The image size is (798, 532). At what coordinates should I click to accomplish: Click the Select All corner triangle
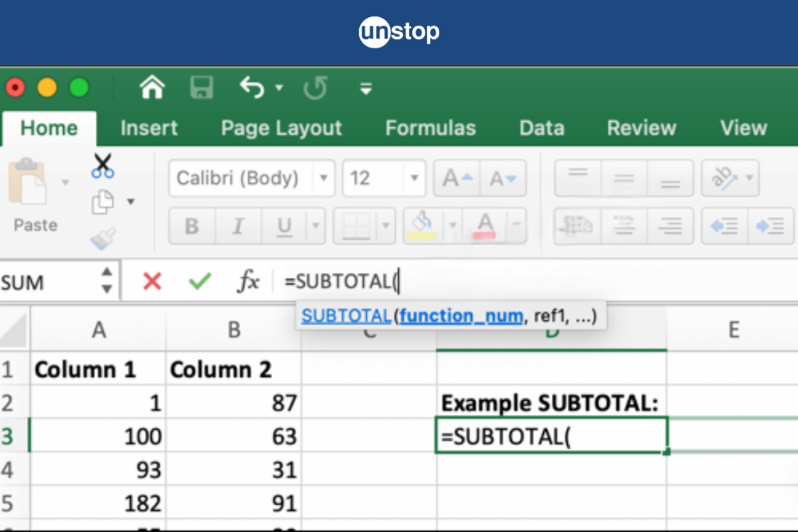coord(14,330)
